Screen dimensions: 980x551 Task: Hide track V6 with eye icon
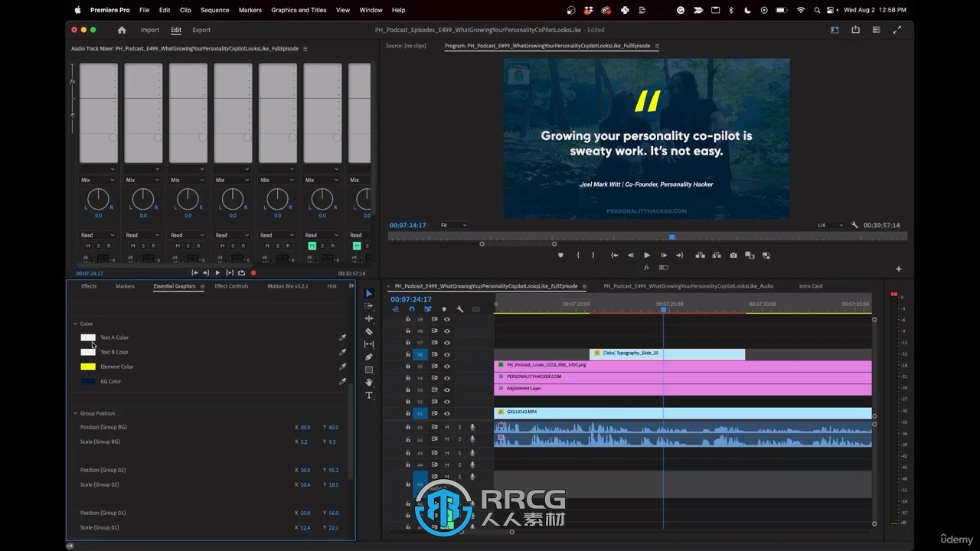click(447, 354)
